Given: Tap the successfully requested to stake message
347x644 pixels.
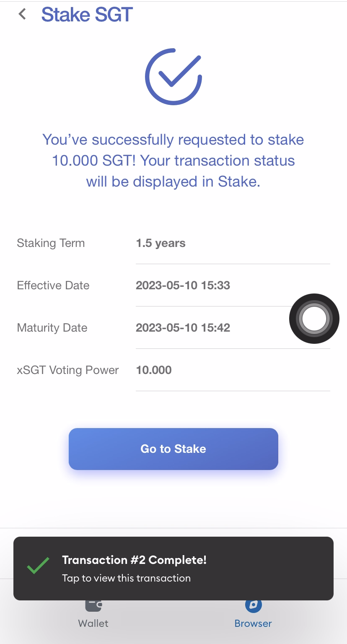Looking at the screenshot, I should click(173, 161).
